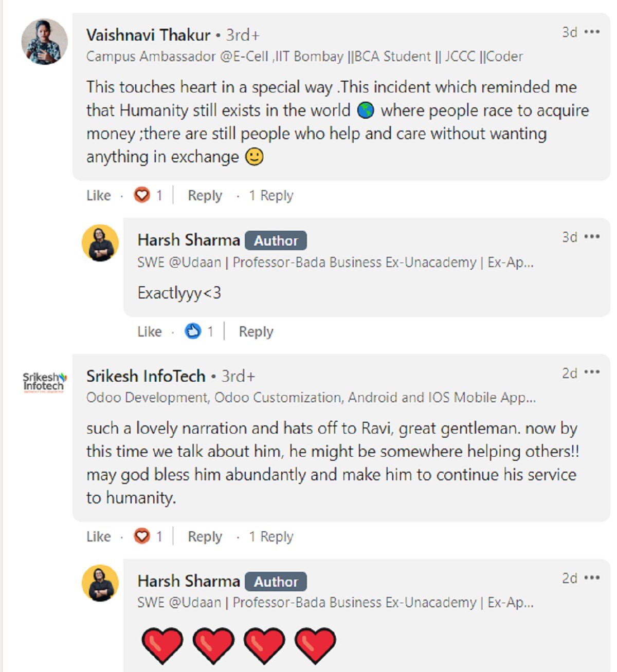Screen dimensions: 617x672
Task: Open Harsh Sharma avatar on 'Exactlyyy<3' reply
Action: click(x=100, y=243)
